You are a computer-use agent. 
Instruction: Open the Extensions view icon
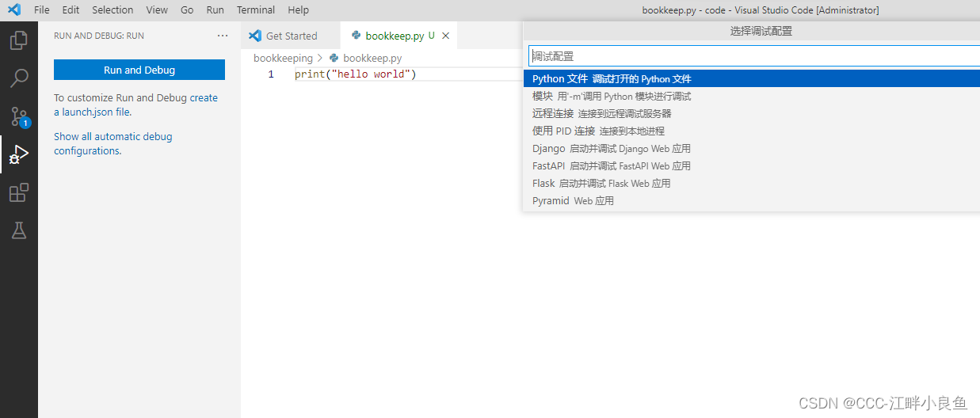tap(19, 192)
